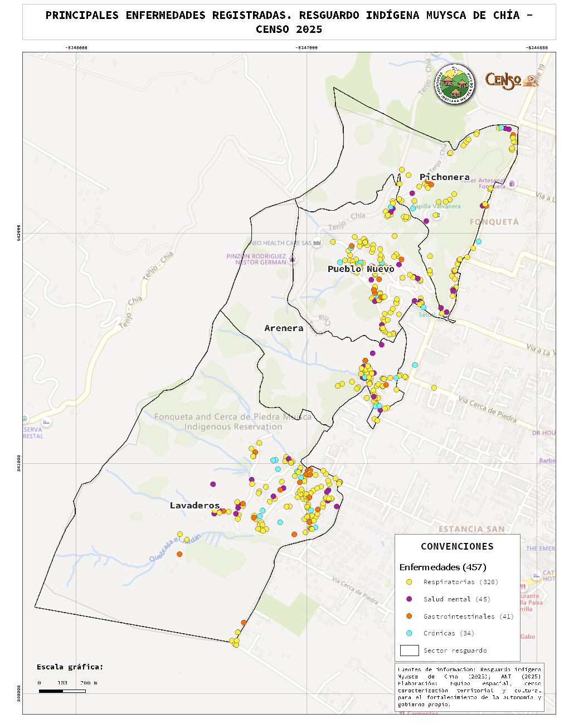Select the Lavaderos sector label
The width and height of the screenshot is (569, 728).
(x=194, y=506)
